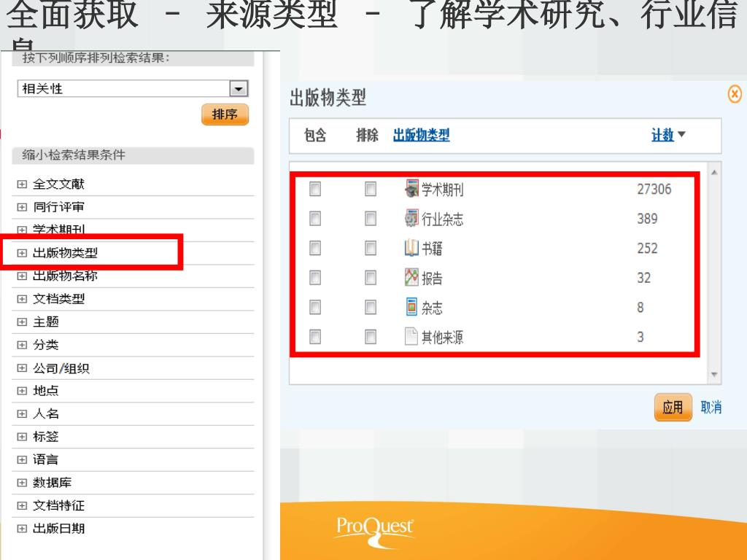Image resolution: width=747 pixels, height=560 pixels.
Task: Click the 其他来源 document icon
Action: [411, 336]
